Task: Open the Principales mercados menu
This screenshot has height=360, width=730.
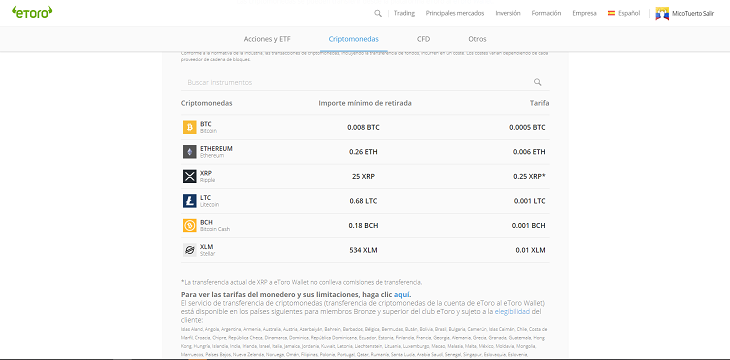Action: pos(455,13)
